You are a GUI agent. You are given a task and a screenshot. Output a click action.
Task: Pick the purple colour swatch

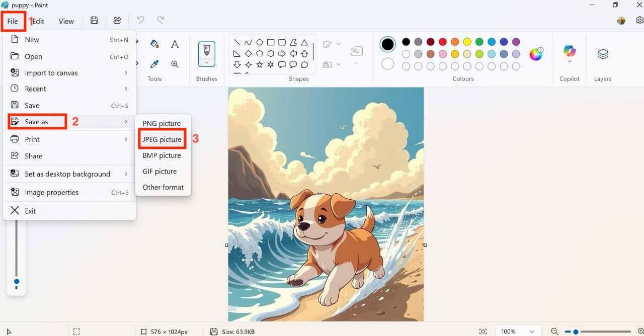pos(516,42)
